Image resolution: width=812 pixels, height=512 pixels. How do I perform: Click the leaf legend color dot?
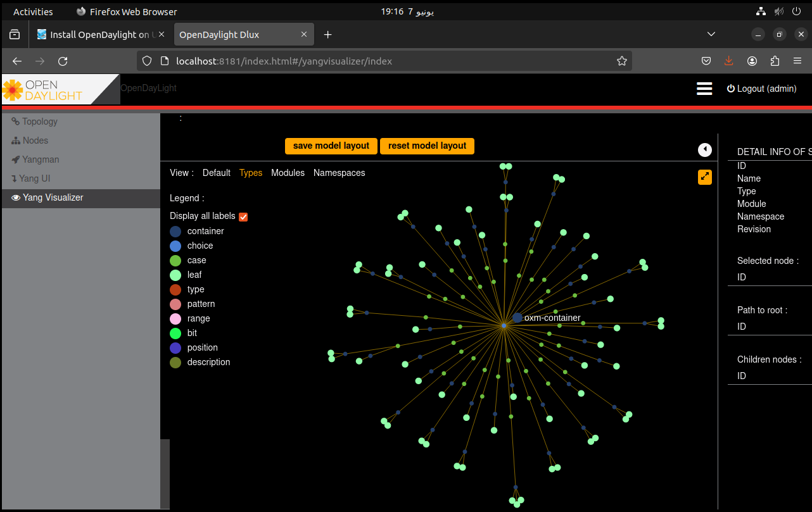pyautogui.click(x=175, y=275)
